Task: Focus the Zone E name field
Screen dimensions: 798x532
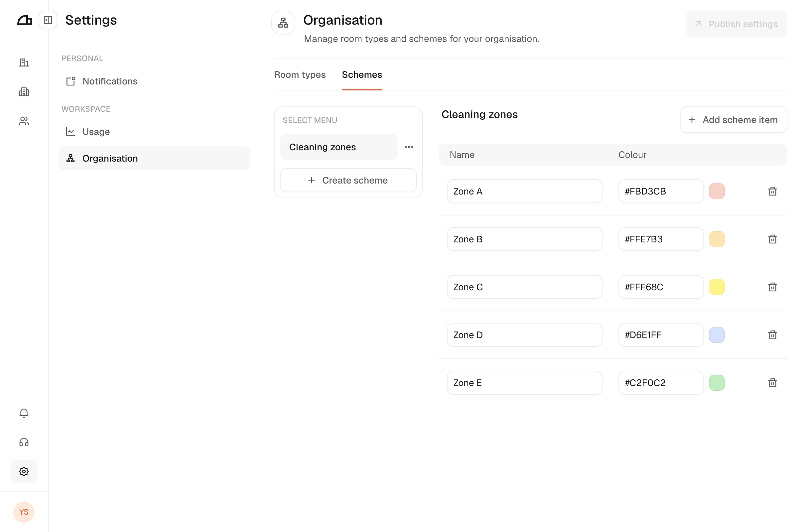Action: 524,383
